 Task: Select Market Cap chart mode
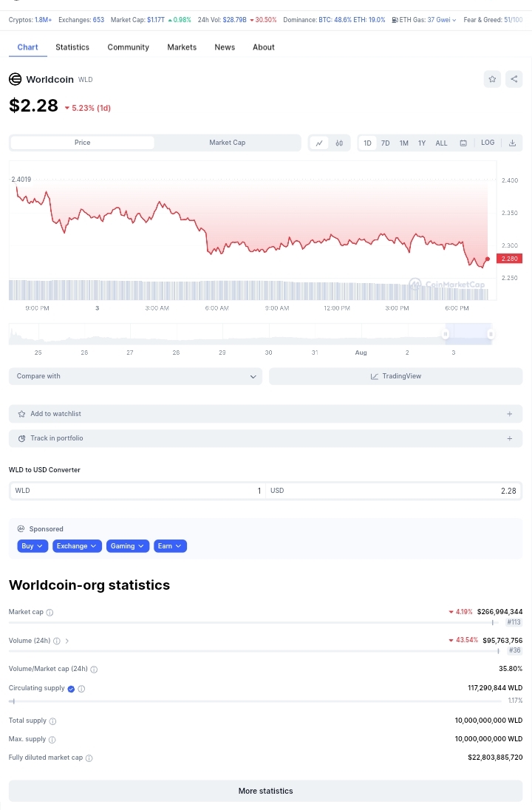(x=227, y=143)
